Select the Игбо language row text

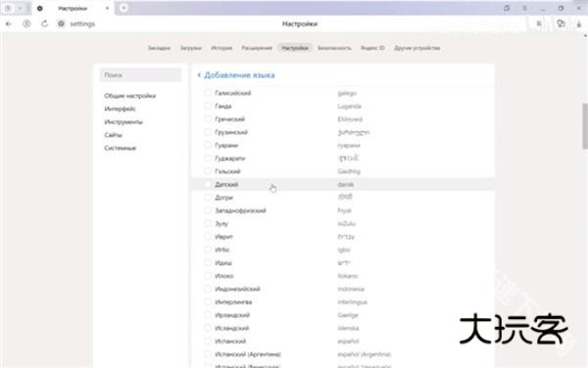(222, 250)
